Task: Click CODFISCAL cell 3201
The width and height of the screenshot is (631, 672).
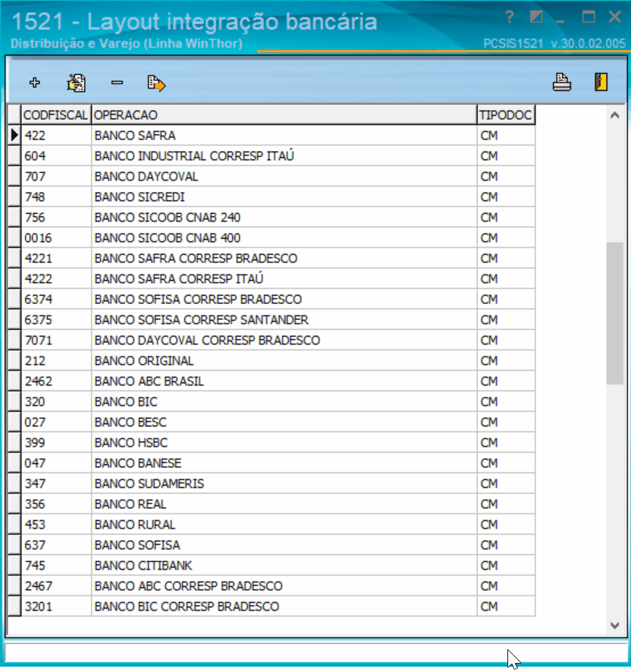Action: tap(56, 607)
